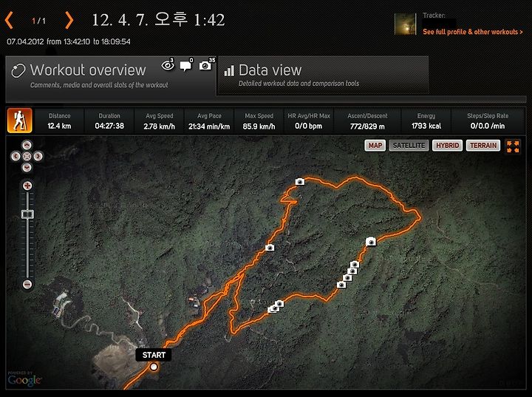Screen dimensions: 532x397
Task: Go to previous workout chevron
Action: click(x=9, y=20)
